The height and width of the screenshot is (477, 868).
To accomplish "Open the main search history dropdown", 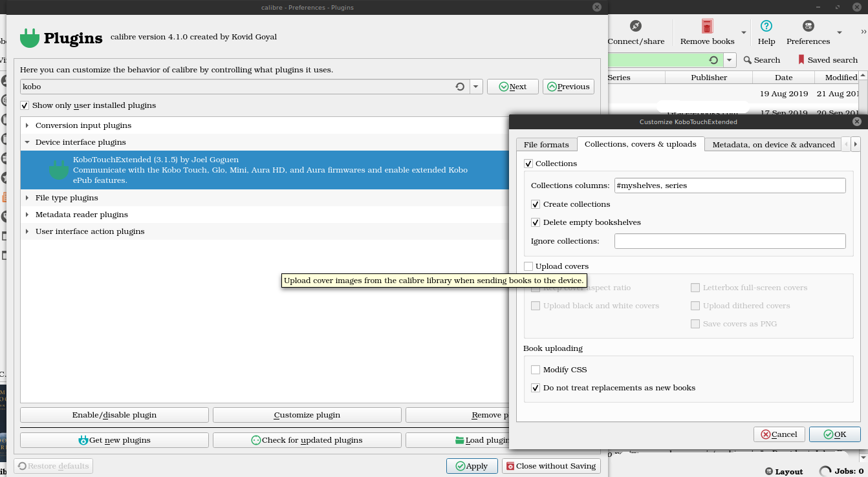I will [x=730, y=60].
